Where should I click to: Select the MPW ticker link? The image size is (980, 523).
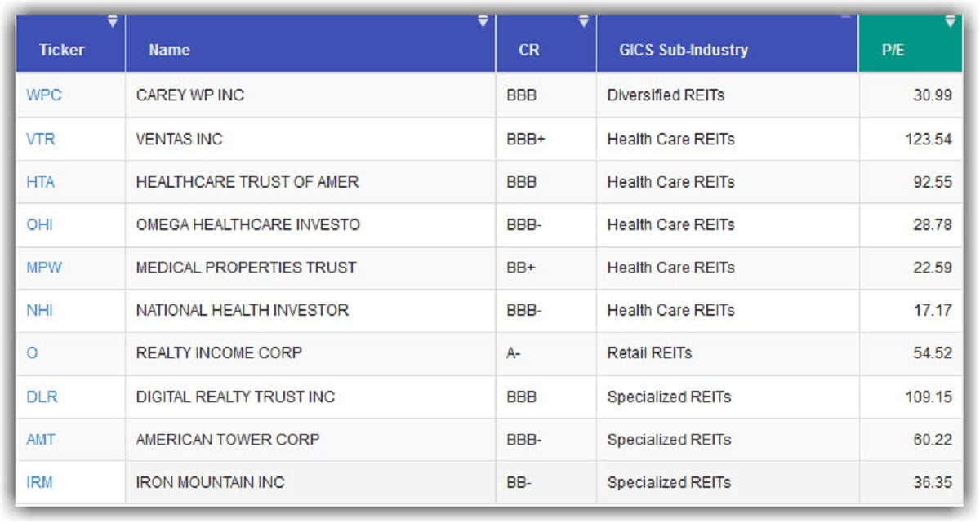tap(44, 268)
